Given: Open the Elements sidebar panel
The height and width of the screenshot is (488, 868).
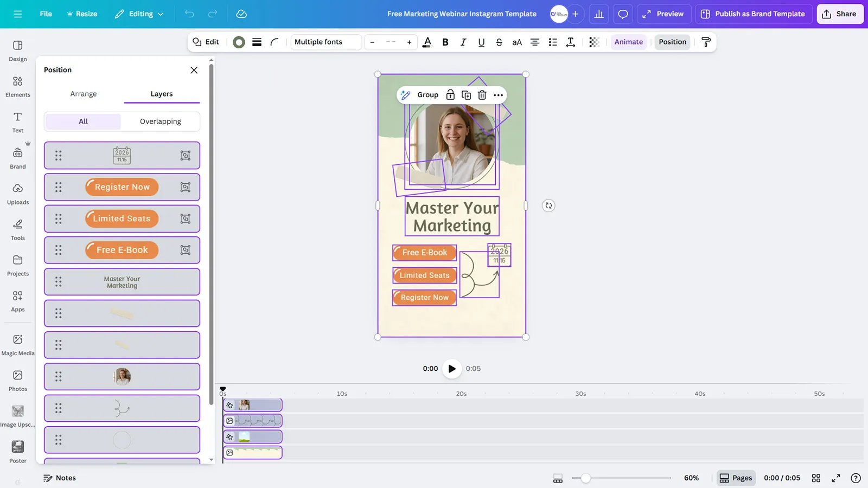Looking at the screenshot, I should click(18, 86).
